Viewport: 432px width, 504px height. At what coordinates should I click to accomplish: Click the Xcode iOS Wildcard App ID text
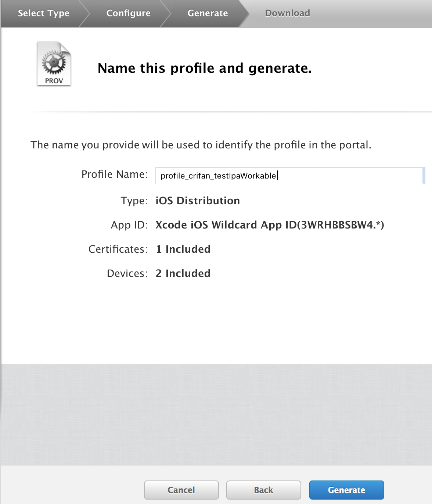[270, 225]
